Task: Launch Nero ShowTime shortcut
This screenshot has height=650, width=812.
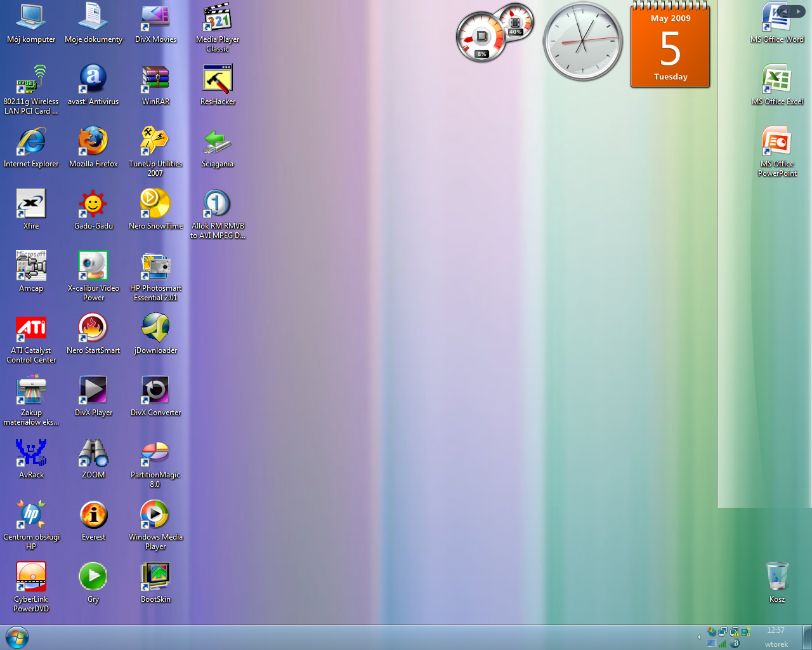Action: tap(155, 209)
